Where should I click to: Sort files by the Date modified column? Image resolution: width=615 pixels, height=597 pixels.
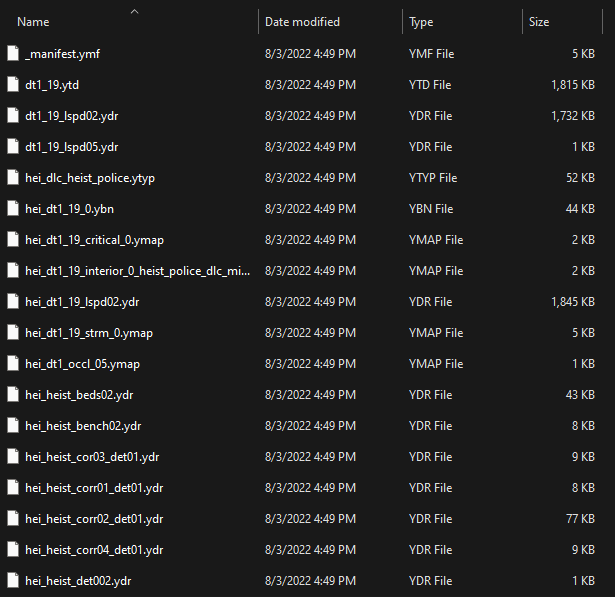pos(302,22)
